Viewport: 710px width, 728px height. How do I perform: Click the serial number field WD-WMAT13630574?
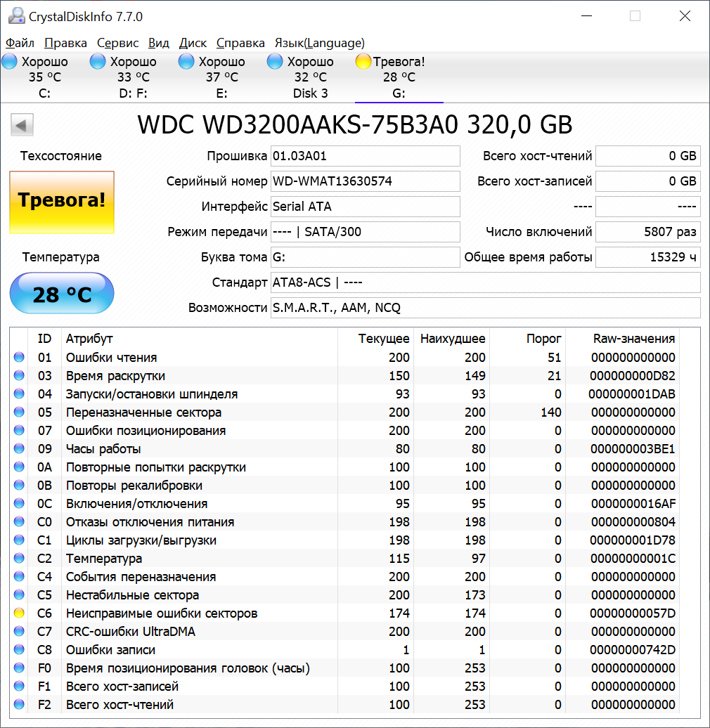tap(365, 181)
